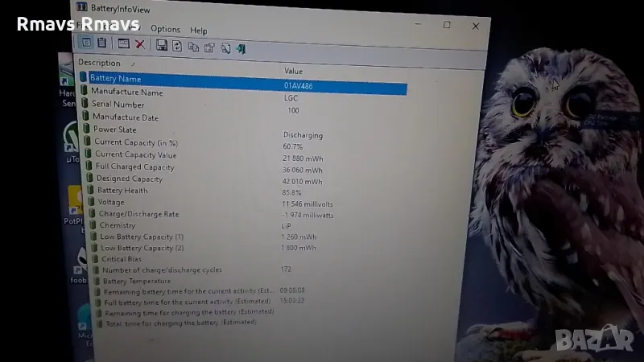
Task: Select the Battery Health row
Action: (122, 191)
